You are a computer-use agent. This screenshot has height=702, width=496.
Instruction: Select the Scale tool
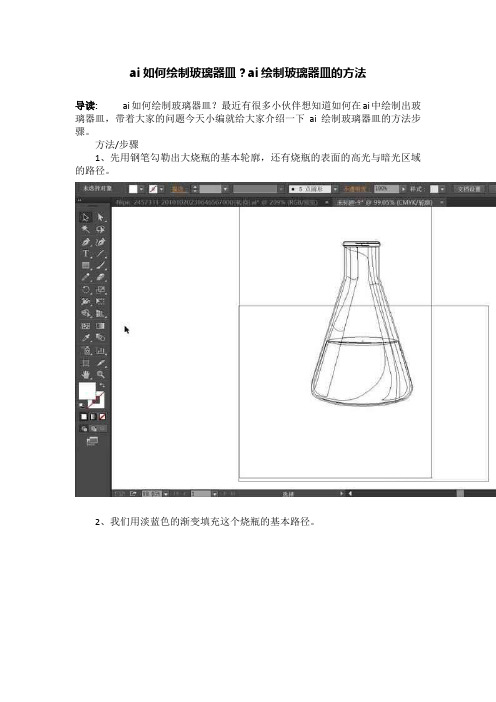100,290
